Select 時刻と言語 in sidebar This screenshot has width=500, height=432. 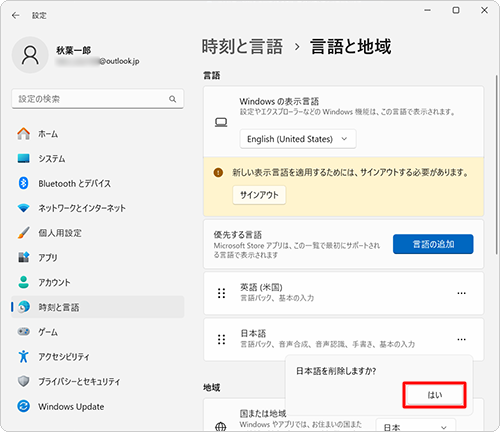pyautogui.click(x=97, y=307)
